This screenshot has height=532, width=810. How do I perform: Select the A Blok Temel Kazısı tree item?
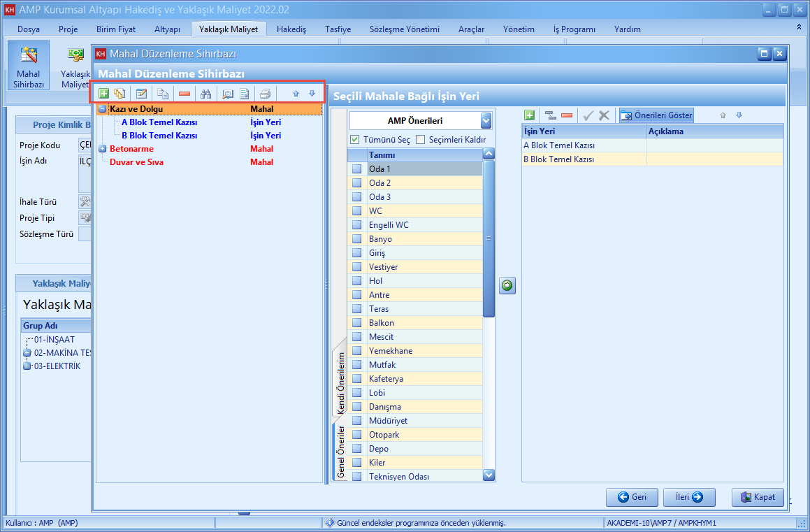click(x=159, y=122)
